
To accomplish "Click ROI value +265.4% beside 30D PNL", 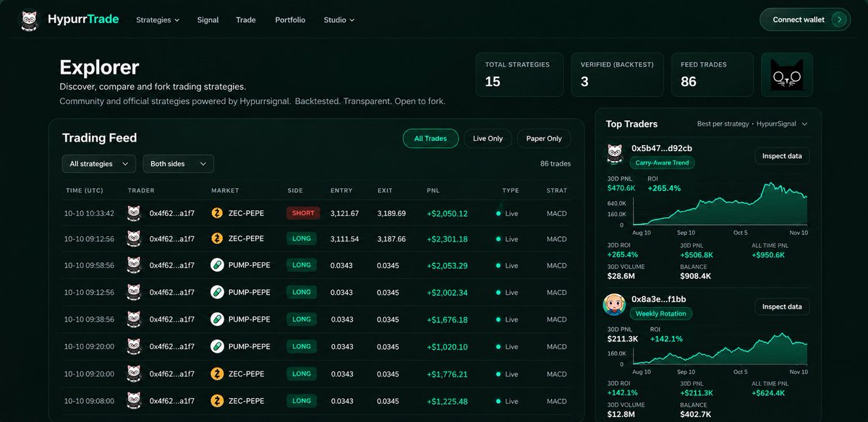I will (664, 188).
